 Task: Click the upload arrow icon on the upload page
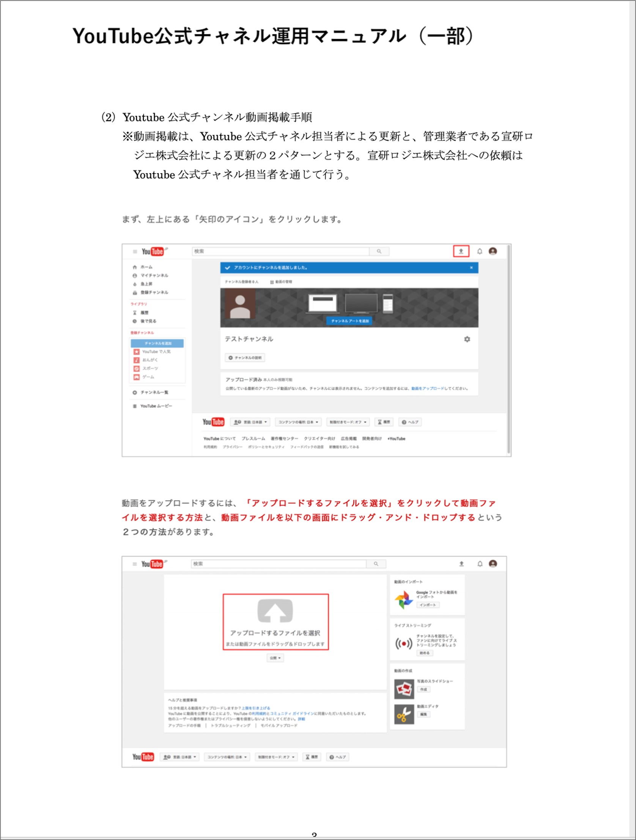tap(461, 564)
